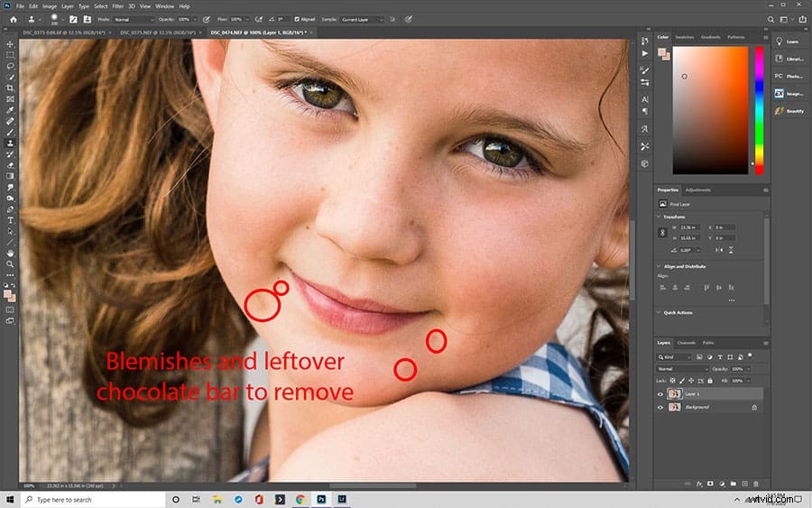The height and width of the screenshot is (508, 812).
Task: Click foreground color swatch in Color panel
Action: pyautogui.click(x=662, y=52)
